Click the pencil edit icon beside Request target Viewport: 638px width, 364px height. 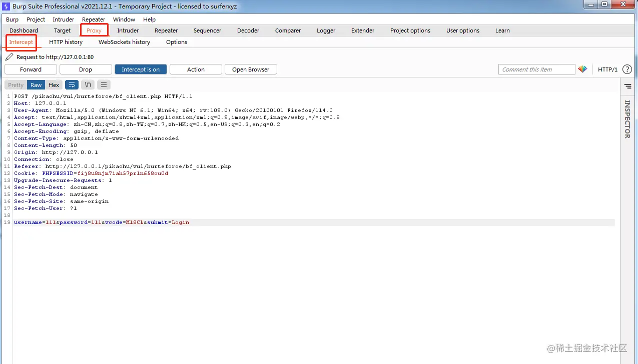(x=10, y=57)
